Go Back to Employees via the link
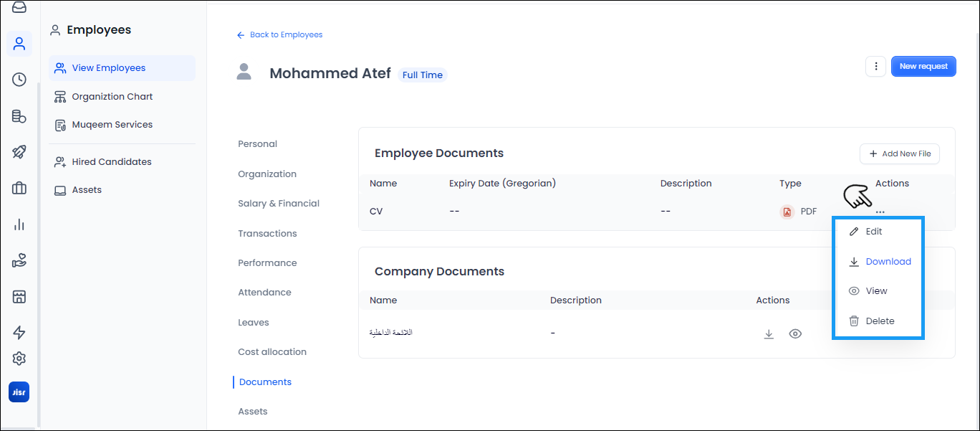The image size is (980, 431). point(279,34)
